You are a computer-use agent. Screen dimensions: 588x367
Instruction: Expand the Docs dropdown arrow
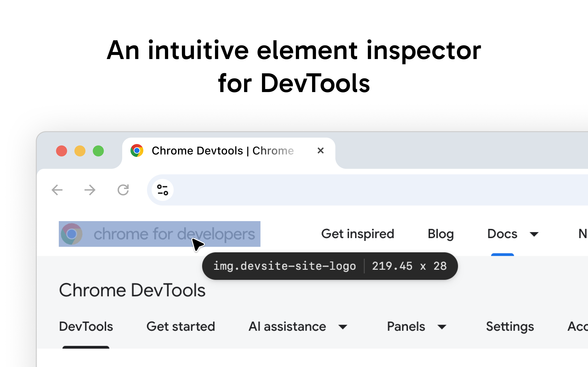[534, 234]
